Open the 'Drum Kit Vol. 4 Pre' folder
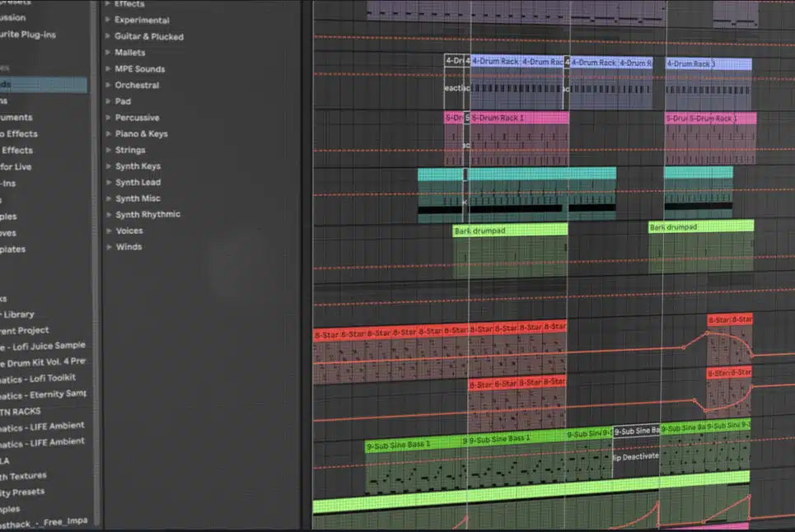The image size is (795, 532). (43, 362)
